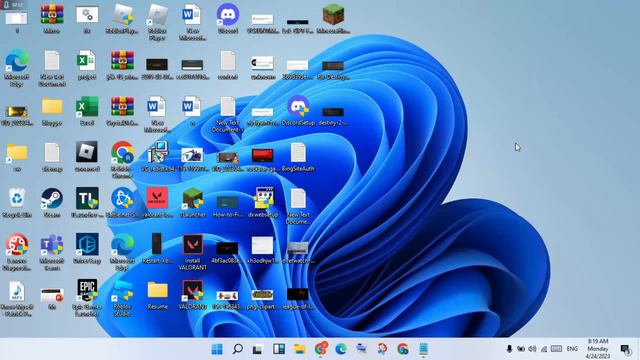Select the red valorant setup icon
This screenshot has height=360, width=640.
pos(157,199)
